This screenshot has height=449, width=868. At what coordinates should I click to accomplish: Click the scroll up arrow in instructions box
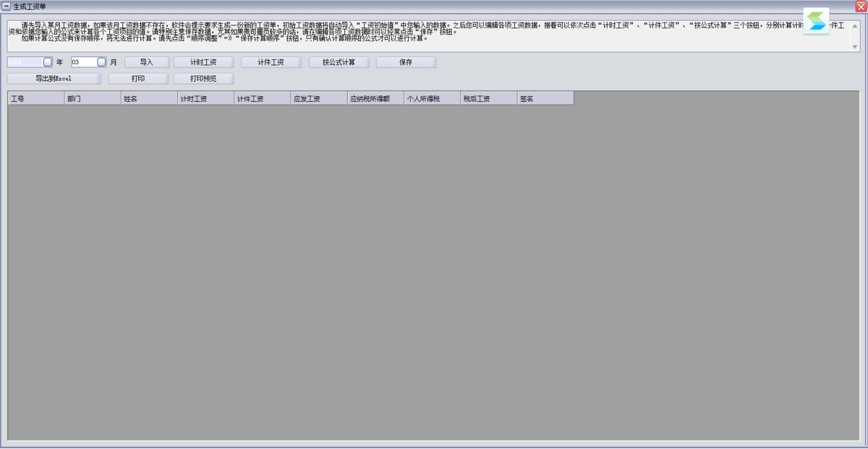tap(855, 26)
